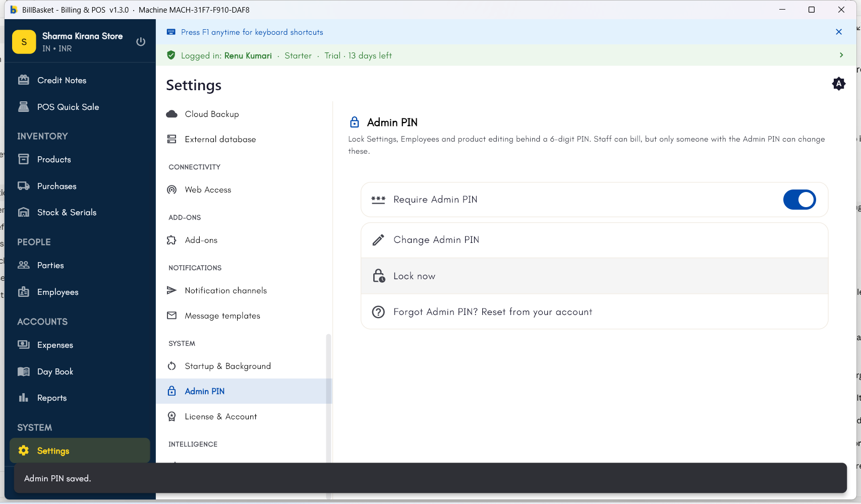The image size is (861, 504).
Task: Click the blue lock icon in the Admin PIN heading
Action: click(355, 122)
